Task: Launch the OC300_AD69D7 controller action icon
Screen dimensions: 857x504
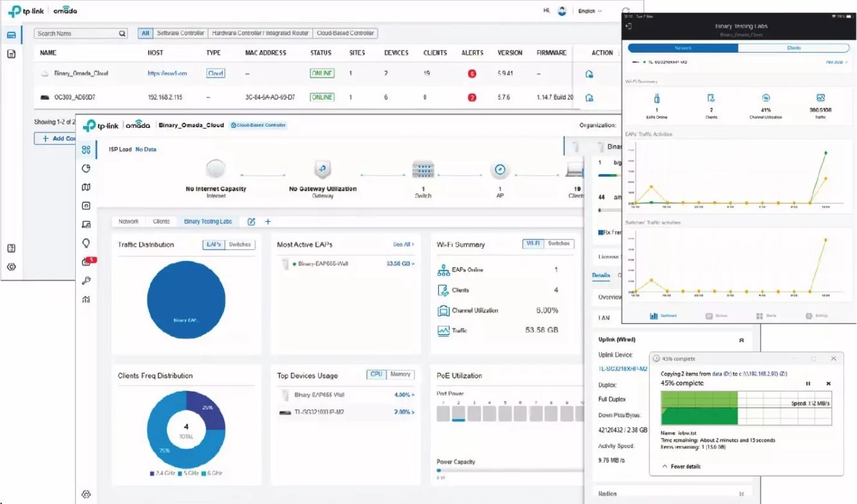Action: [589, 98]
